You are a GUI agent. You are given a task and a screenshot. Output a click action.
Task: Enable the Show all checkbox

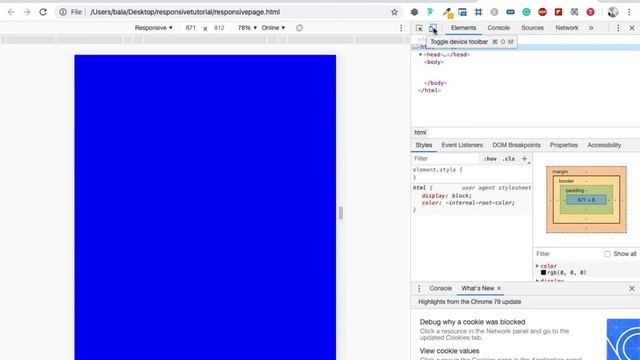(x=607, y=254)
